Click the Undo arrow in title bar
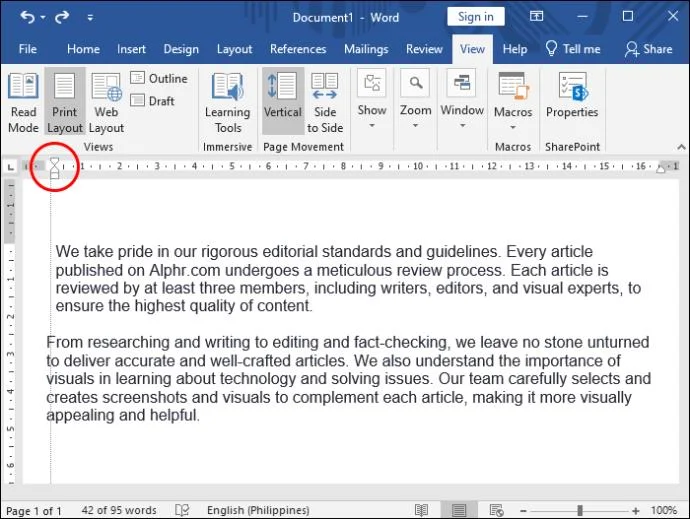The image size is (690, 519). click(27, 17)
